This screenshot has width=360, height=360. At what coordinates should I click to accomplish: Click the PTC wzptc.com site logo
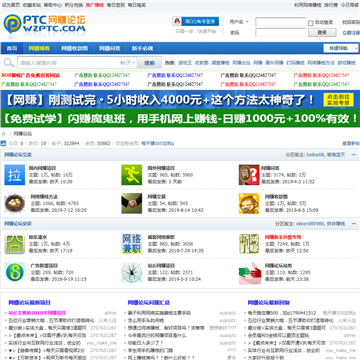[x=45, y=25]
